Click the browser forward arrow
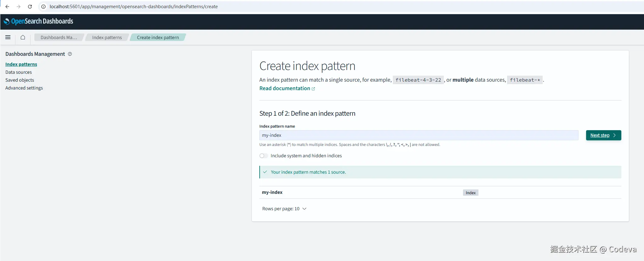644x261 pixels. [x=19, y=7]
